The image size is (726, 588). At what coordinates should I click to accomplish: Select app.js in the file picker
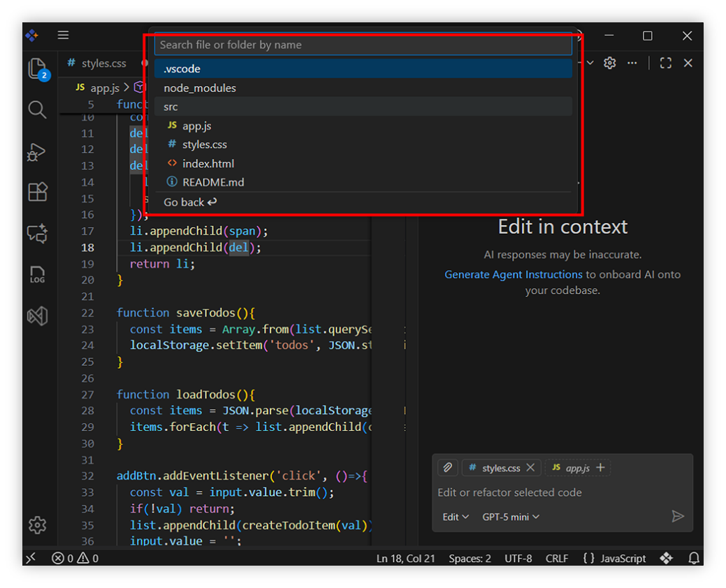pos(196,126)
